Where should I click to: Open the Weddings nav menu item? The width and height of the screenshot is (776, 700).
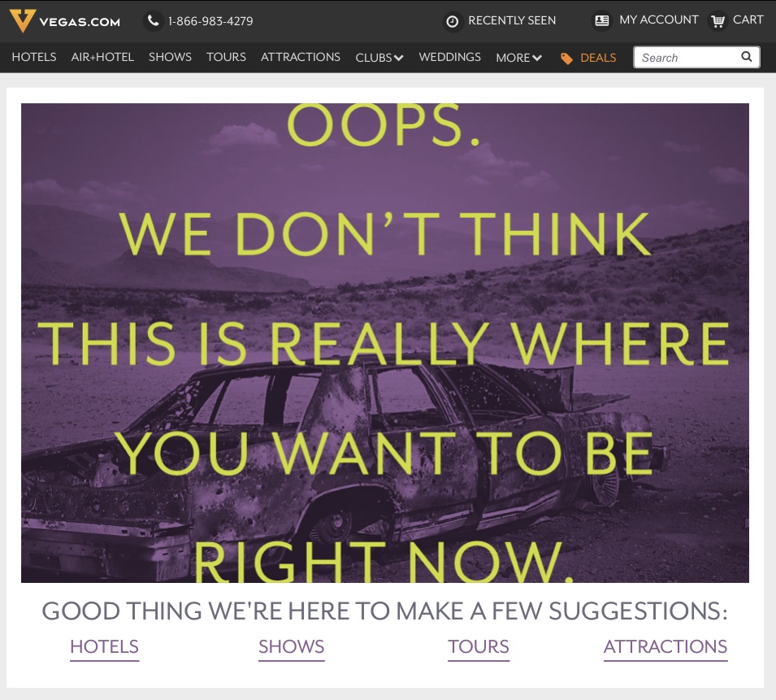point(450,57)
